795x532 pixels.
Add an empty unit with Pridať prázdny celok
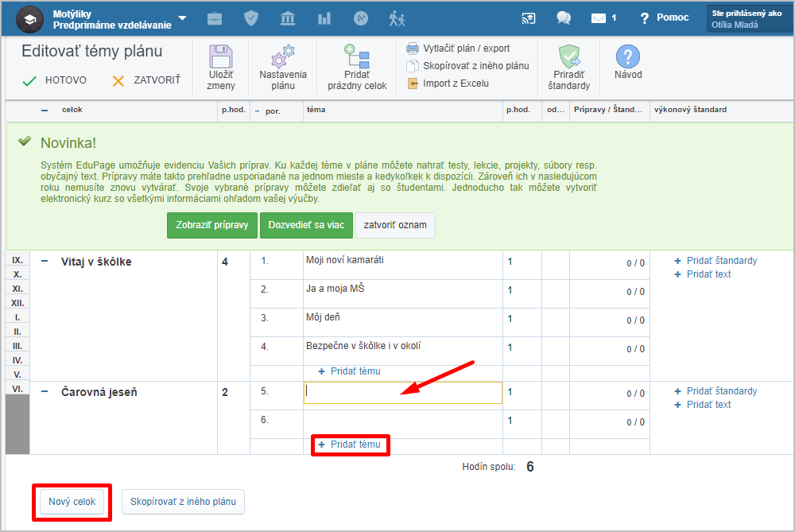pyautogui.click(x=357, y=68)
